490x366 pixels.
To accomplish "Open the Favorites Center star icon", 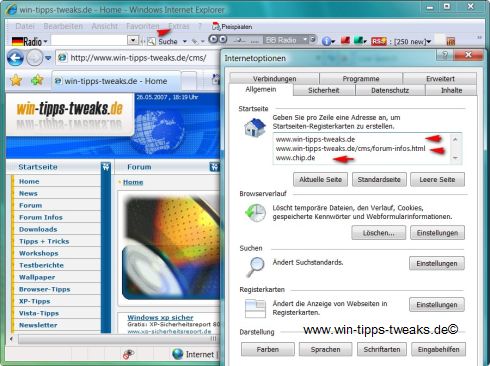I will tap(16, 80).
